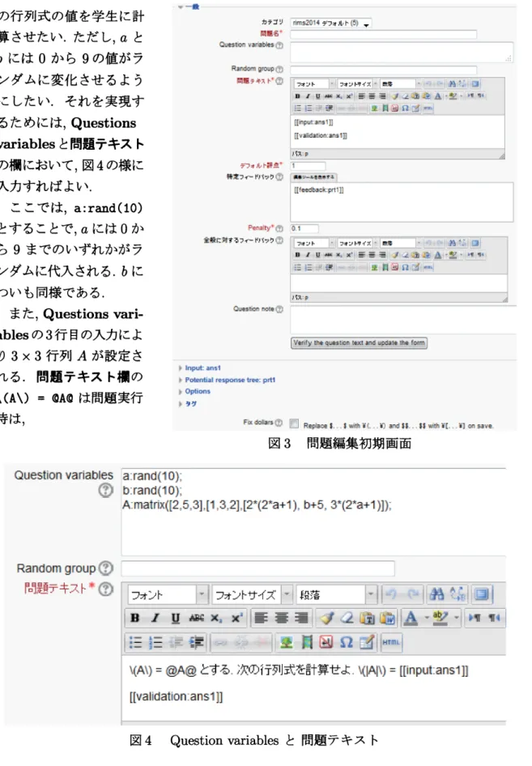Align text right in Figure 4 toolbar
This screenshot has height=766, width=532.
tap(301, 618)
